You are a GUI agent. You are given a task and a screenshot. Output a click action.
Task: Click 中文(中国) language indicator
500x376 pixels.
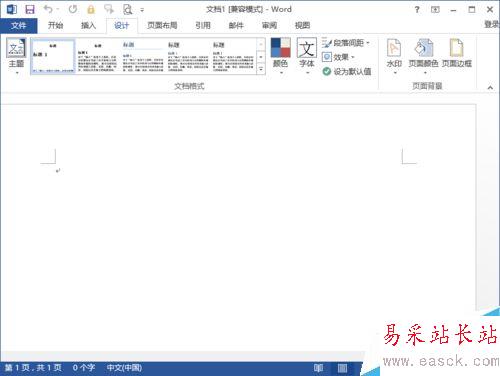coord(124,368)
